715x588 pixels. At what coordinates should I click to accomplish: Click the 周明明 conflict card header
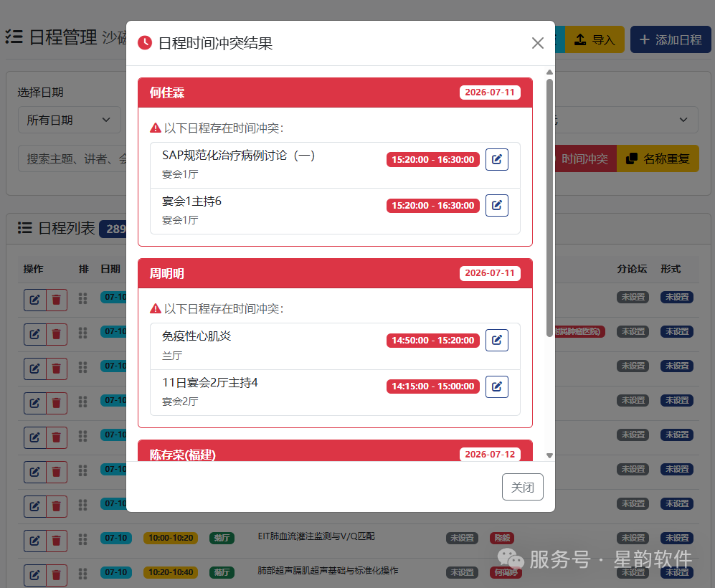click(x=335, y=273)
